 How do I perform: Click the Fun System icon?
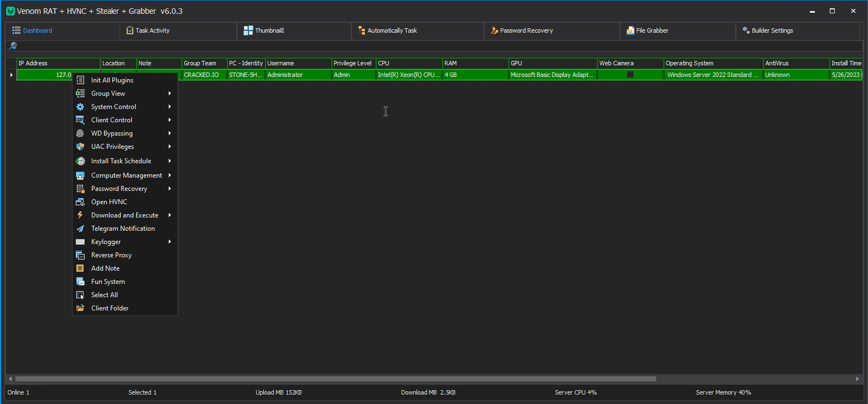click(x=80, y=282)
